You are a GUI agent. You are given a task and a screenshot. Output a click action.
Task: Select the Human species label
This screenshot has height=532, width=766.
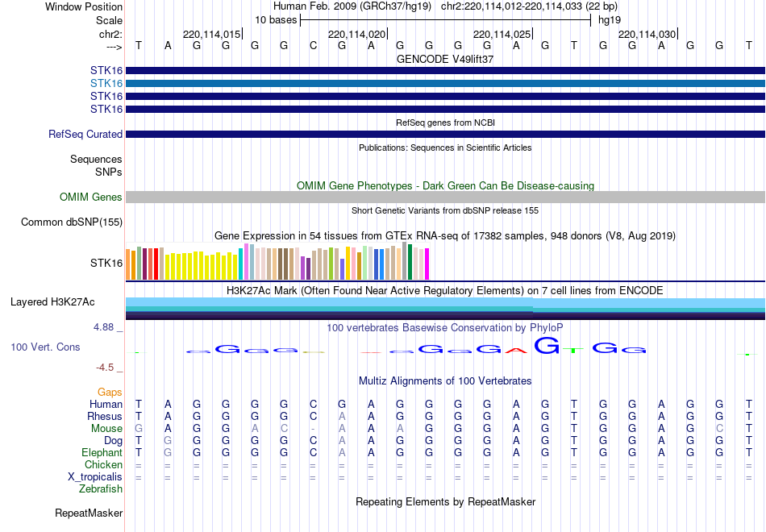106,405
